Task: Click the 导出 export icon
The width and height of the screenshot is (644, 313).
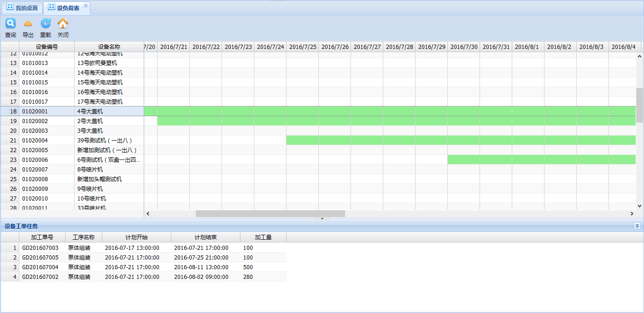Action: tap(28, 24)
